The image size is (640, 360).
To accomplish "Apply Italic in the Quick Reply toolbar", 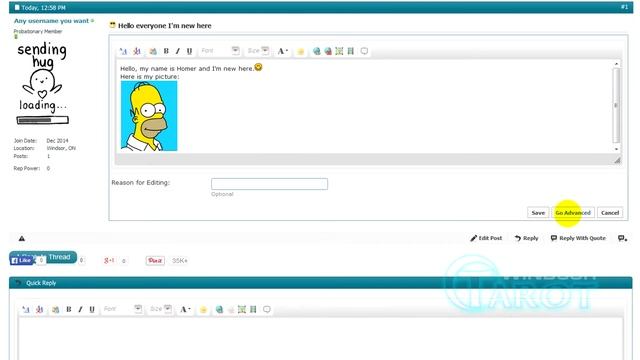I will [80, 309].
